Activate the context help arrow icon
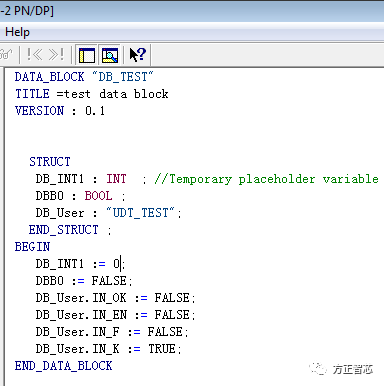Viewport: 384px width, 386px height. (138, 55)
